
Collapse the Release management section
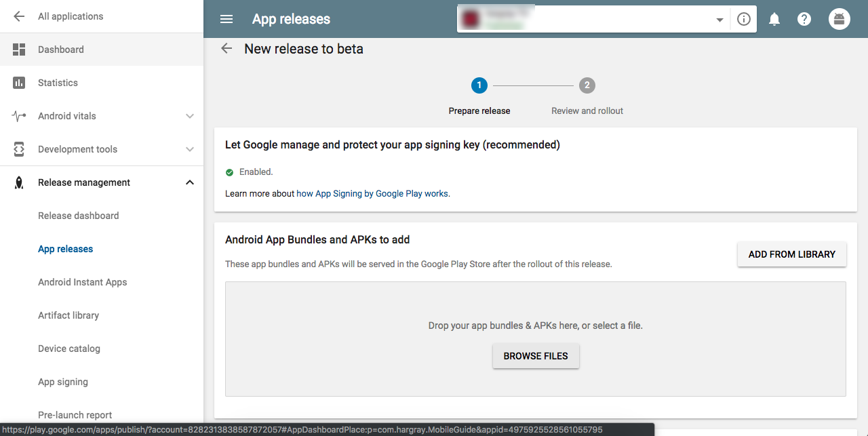click(190, 182)
